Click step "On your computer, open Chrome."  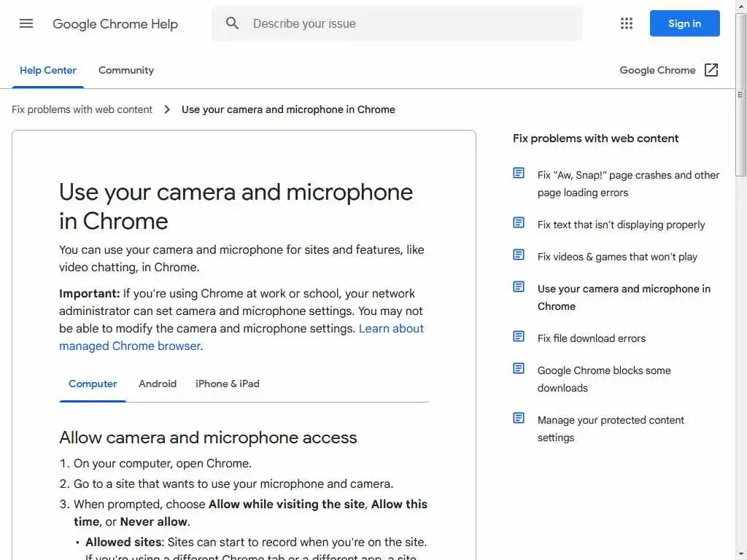click(x=163, y=463)
